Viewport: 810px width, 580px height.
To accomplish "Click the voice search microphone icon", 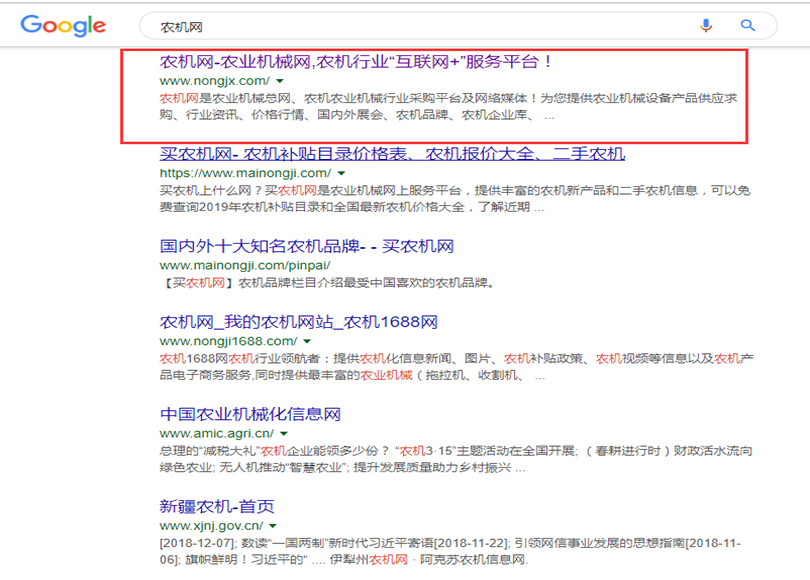I will 707,26.
